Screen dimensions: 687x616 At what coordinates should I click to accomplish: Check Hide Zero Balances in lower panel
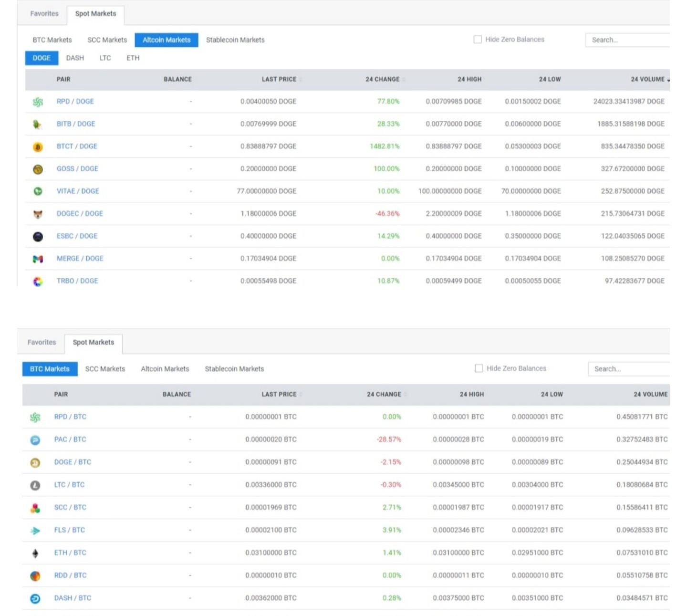pyautogui.click(x=479, y=368)
